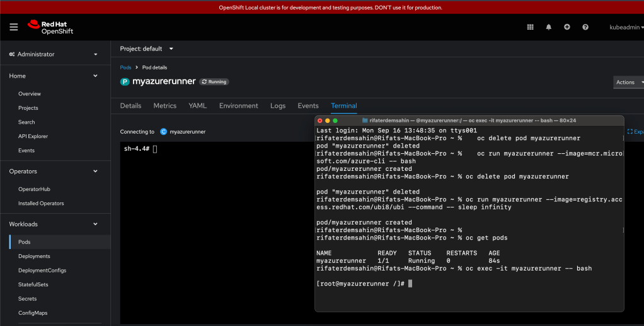Viewport: 644px width, 326px height.
Task: Open the kubeadmin user menu
Action: pos(626,27)
